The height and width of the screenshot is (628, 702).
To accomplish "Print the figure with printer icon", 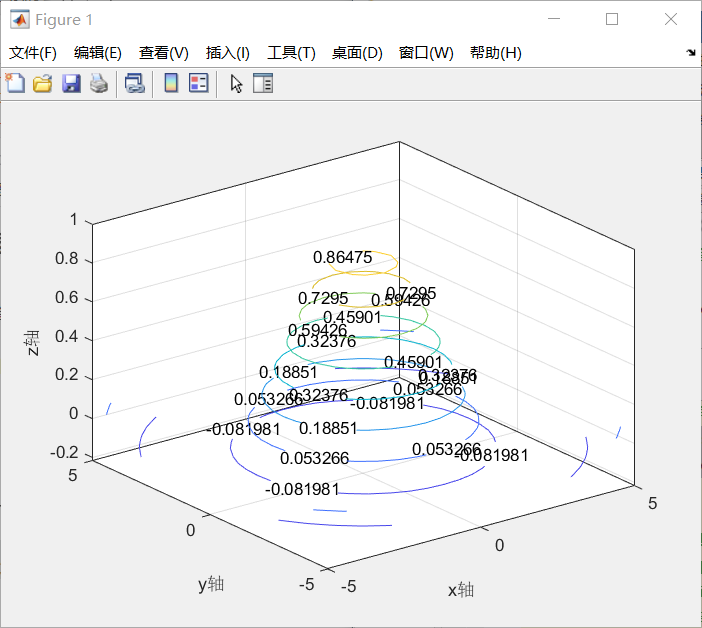I will 99,83.
